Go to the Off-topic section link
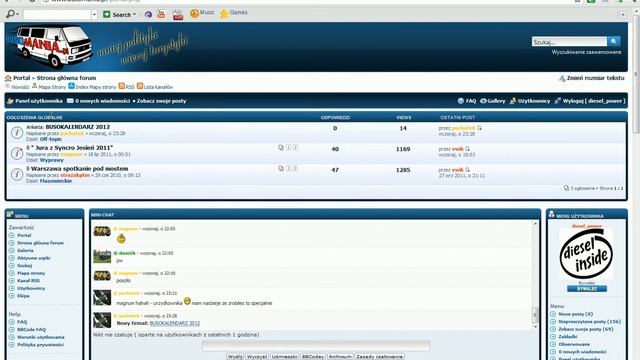This screenshot has height=360, width=640. (x=51, y=139)
